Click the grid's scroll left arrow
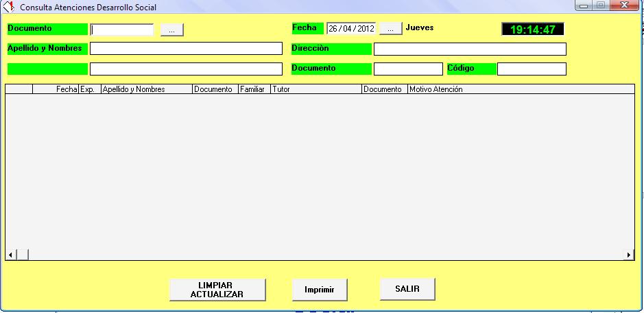 pyautogui.click(x=10, y=255)
